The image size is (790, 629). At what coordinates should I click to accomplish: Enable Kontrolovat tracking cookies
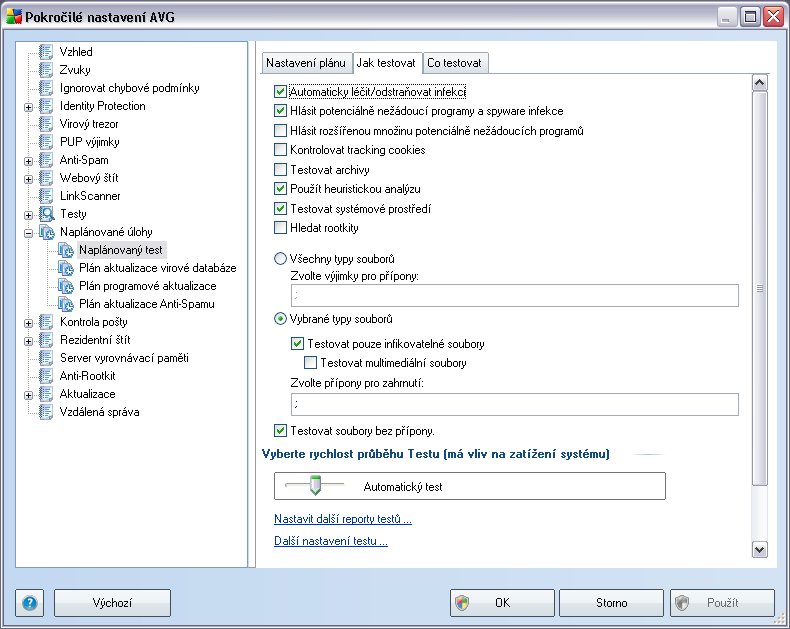[280, 150]
